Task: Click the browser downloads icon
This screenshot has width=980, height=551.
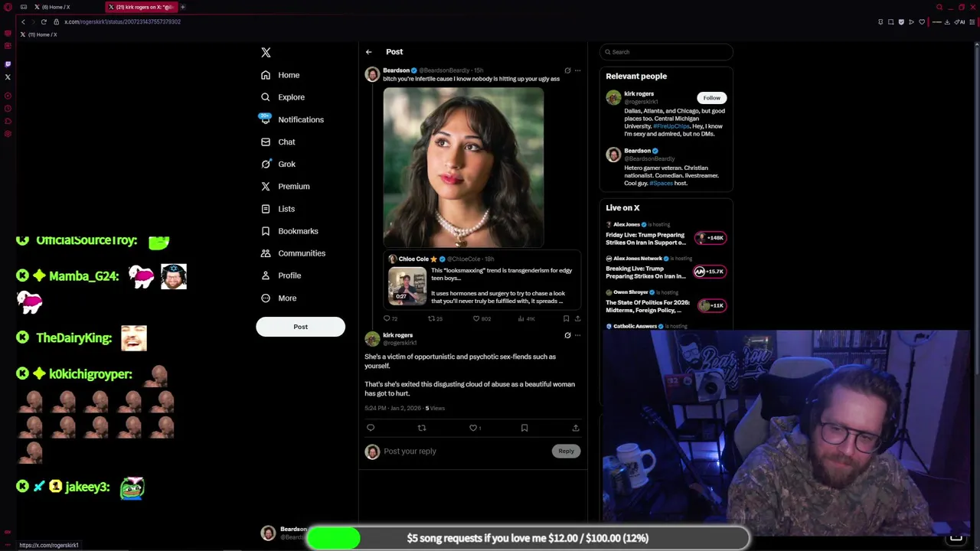Action: point(947,22)
